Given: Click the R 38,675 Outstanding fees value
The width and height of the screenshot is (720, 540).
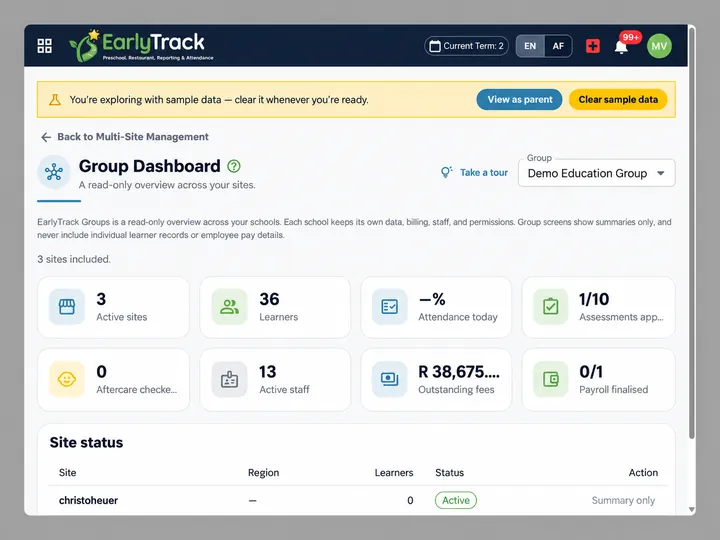Looking at the screenshot, I should pyautogui.click(x=459, y=372).
